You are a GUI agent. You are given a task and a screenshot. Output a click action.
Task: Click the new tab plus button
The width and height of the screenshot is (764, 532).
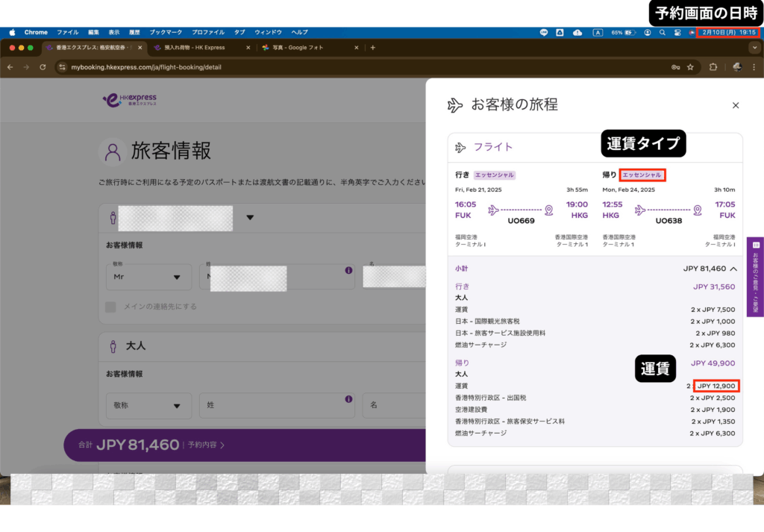[x=373, y=48]
